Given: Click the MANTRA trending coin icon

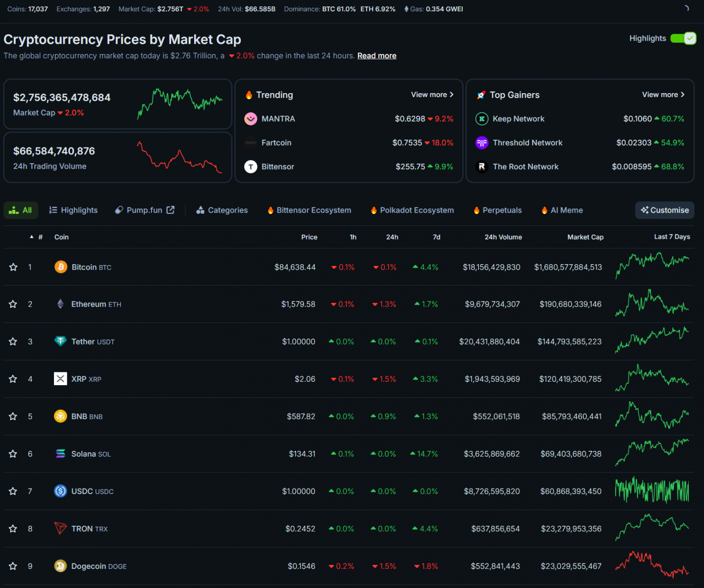Looking at the screenshot, I should pyautogui.click(x=251, y=119).
